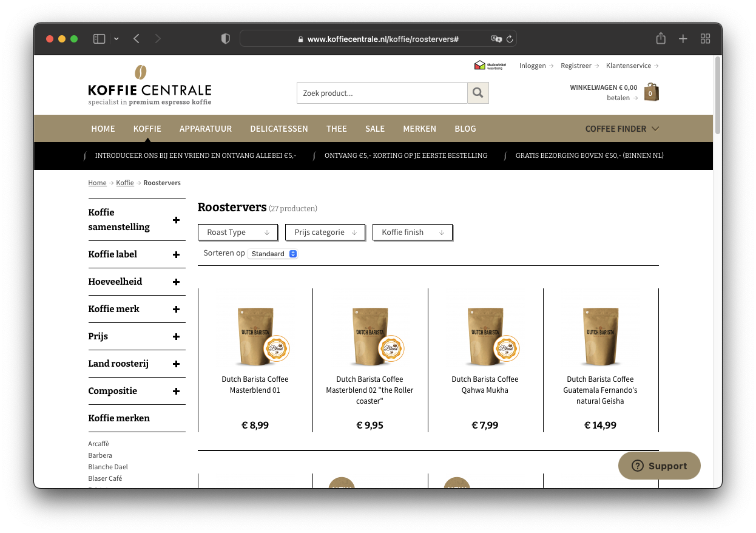This screenshot has height=533, width=756.
Task: Click the Arcaffè brand link
Action: click(x=99, y=444)
